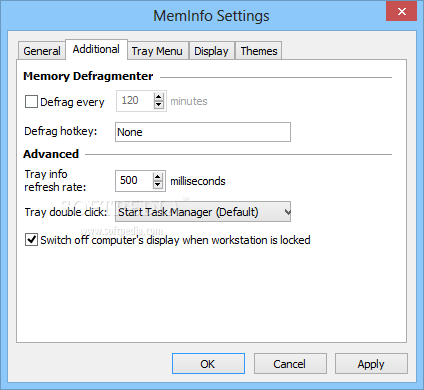Switch to the General tab
Viewport: 424px width, 390px height.
42,51
